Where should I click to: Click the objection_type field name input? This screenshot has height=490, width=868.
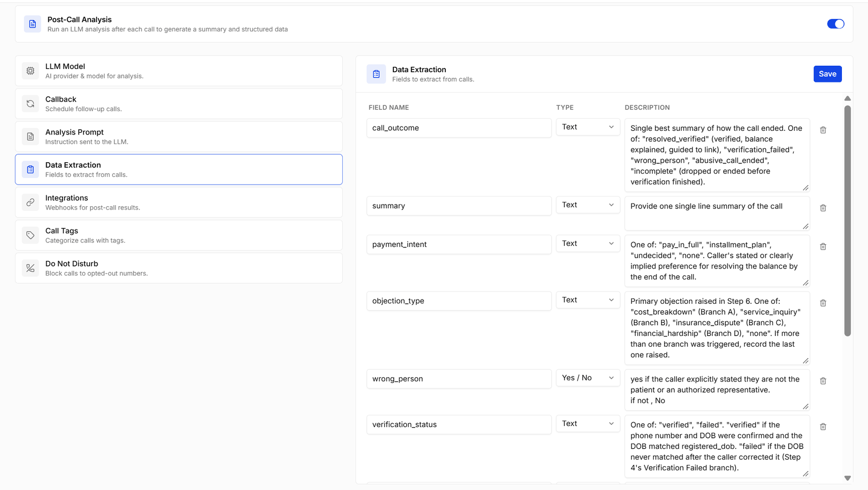[459, 301]
